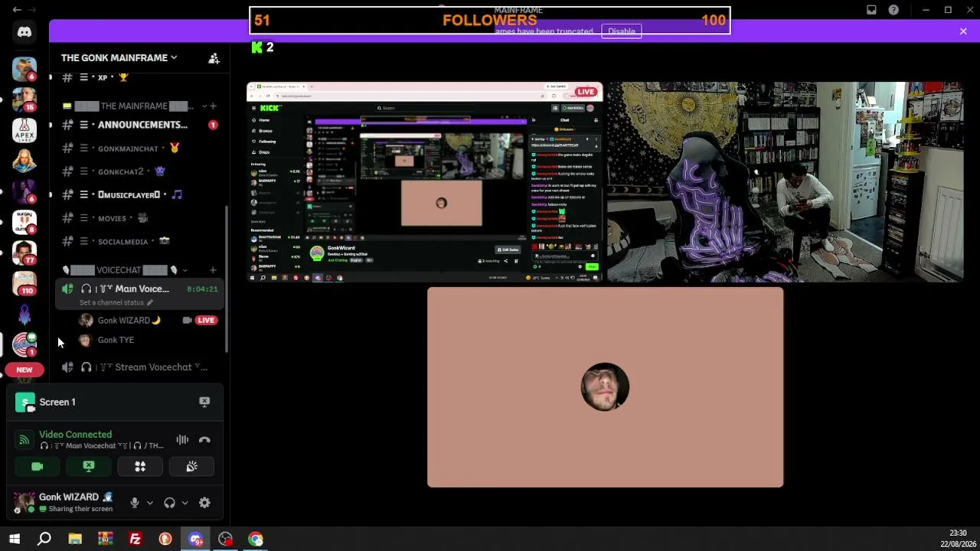Launch FileZilla from the taskbar
980x551 pixels.
point(135,540)
